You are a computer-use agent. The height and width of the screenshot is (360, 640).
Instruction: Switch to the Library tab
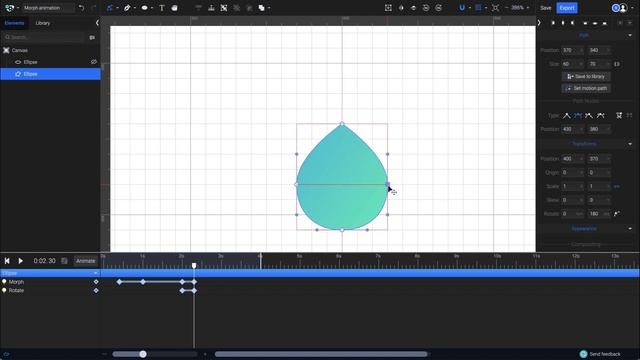coord(43,23)
